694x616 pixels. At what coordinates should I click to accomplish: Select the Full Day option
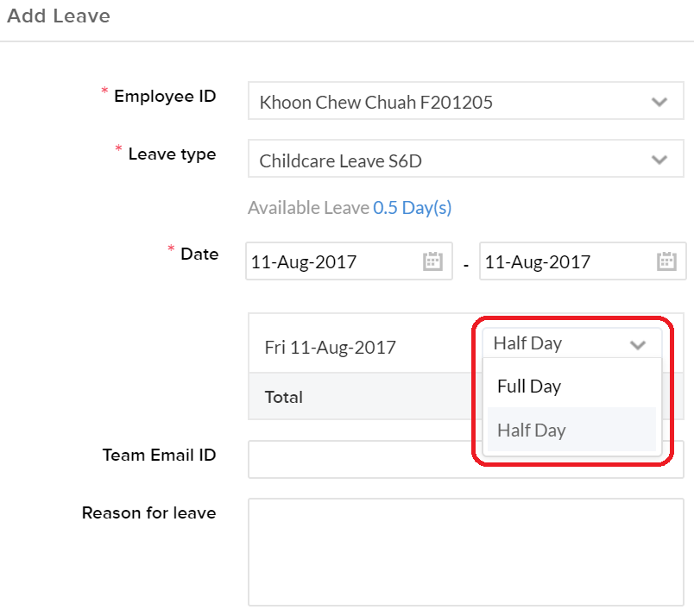pos(529,387)
